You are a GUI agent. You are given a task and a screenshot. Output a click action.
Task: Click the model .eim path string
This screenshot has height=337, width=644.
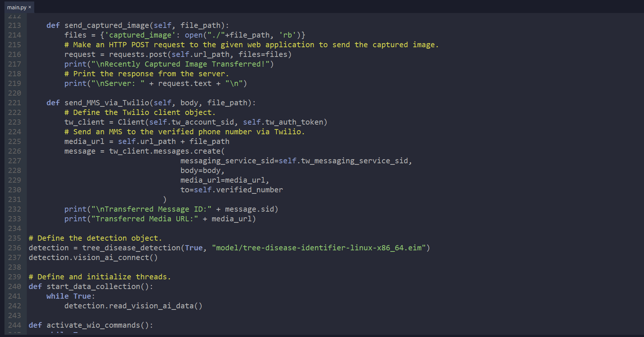(x=321, y=248)
